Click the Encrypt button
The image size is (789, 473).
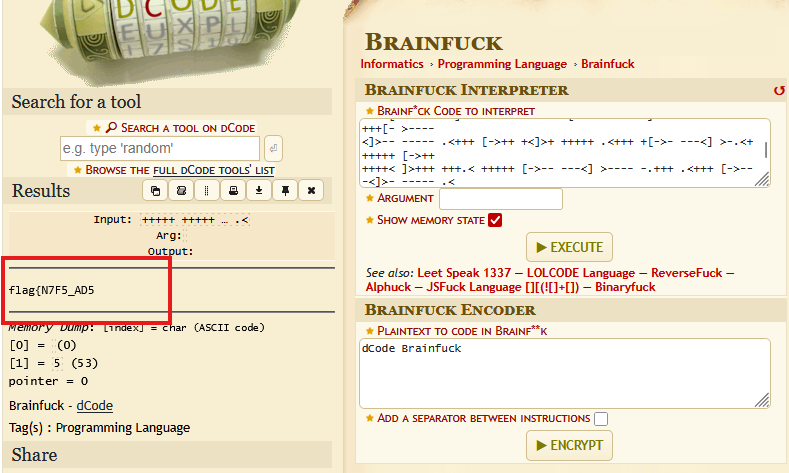tap(570, 445)
